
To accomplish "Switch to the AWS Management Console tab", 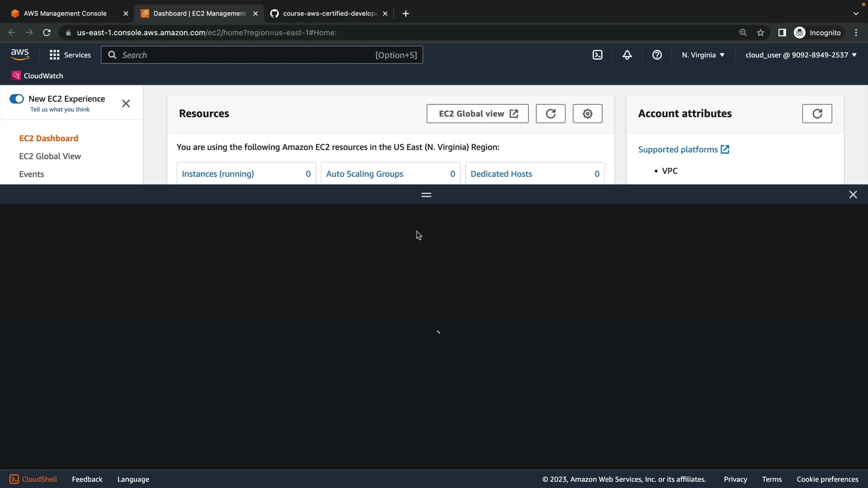I will point(65,14).
